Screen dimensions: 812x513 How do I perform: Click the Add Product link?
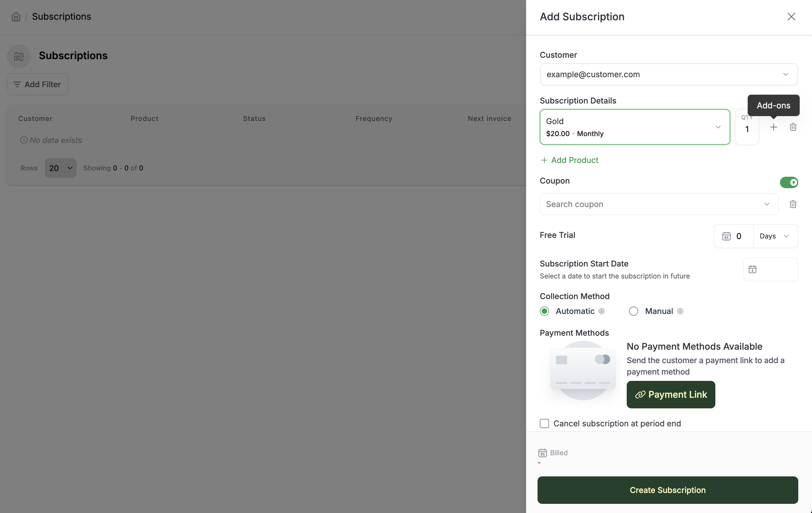click(x=570, y=160)
